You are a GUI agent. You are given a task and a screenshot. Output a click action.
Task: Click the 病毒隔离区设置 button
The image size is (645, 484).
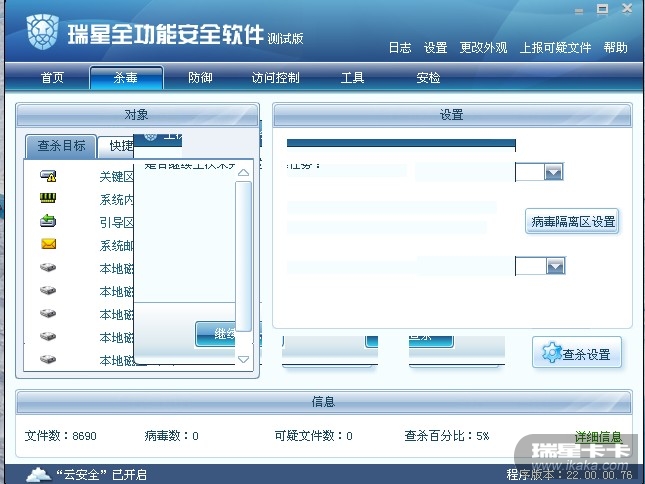[572, 222]
